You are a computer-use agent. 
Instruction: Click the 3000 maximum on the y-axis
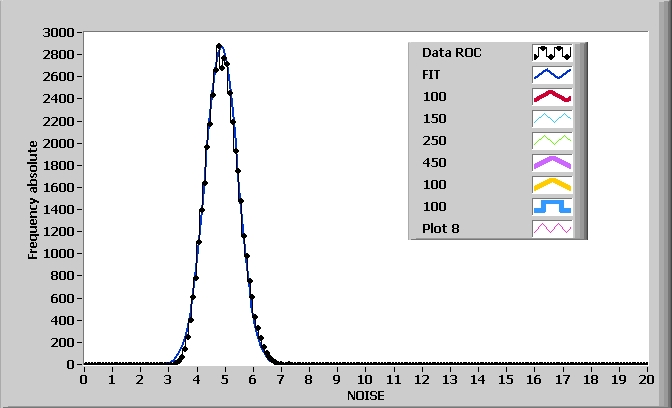[55, 32]
